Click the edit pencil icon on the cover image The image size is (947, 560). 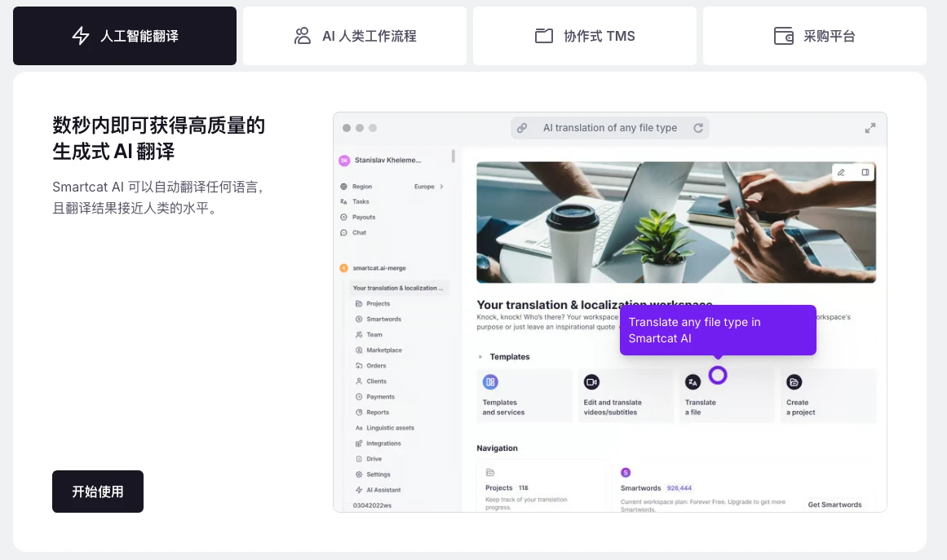click(841, 173)
